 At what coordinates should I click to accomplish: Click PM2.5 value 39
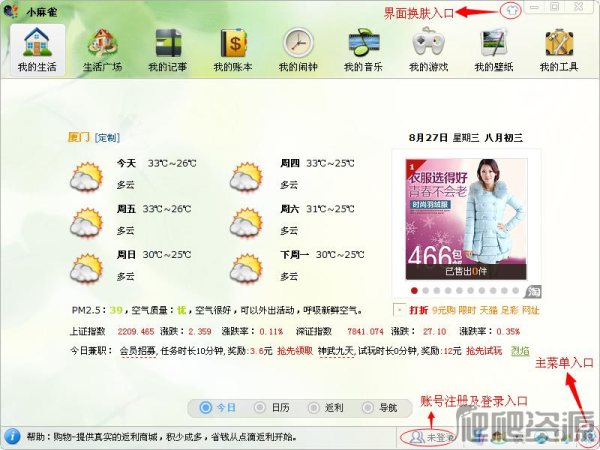116,310
